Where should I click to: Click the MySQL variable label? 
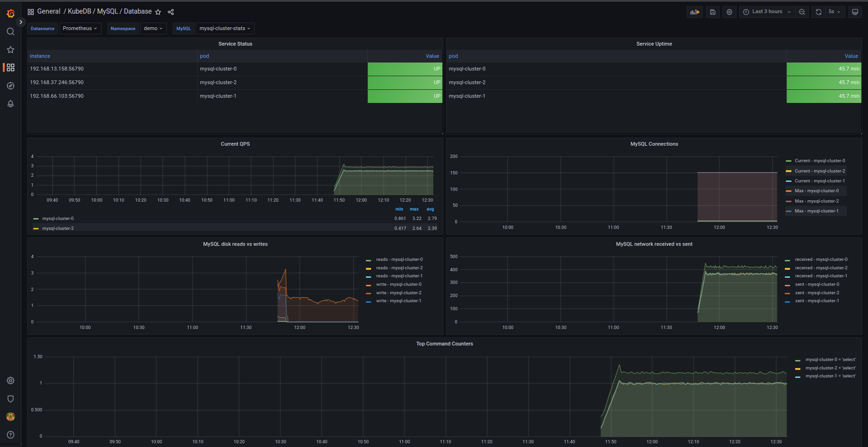183,28
